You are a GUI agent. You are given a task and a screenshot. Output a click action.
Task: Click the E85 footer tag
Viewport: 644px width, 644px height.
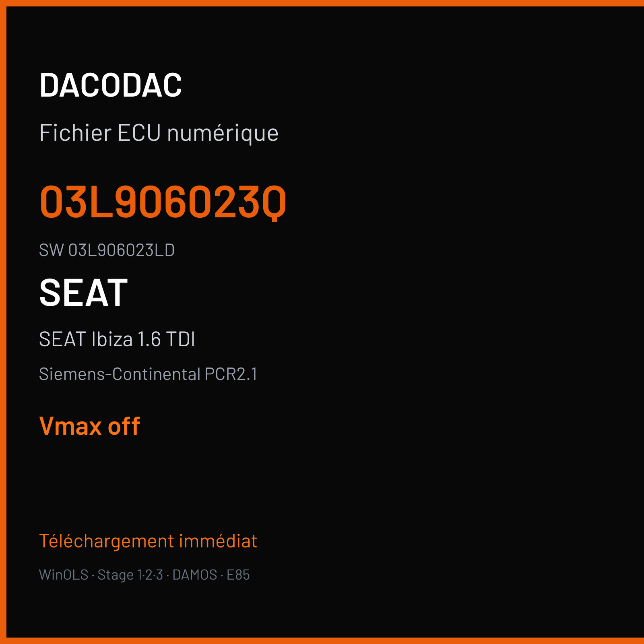(x=238, y=575)
